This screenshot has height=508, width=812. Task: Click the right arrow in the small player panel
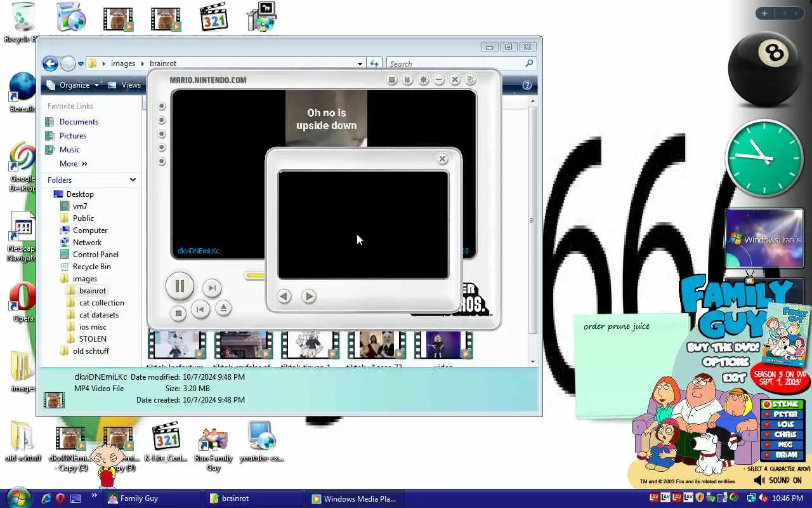coord(308,296)
